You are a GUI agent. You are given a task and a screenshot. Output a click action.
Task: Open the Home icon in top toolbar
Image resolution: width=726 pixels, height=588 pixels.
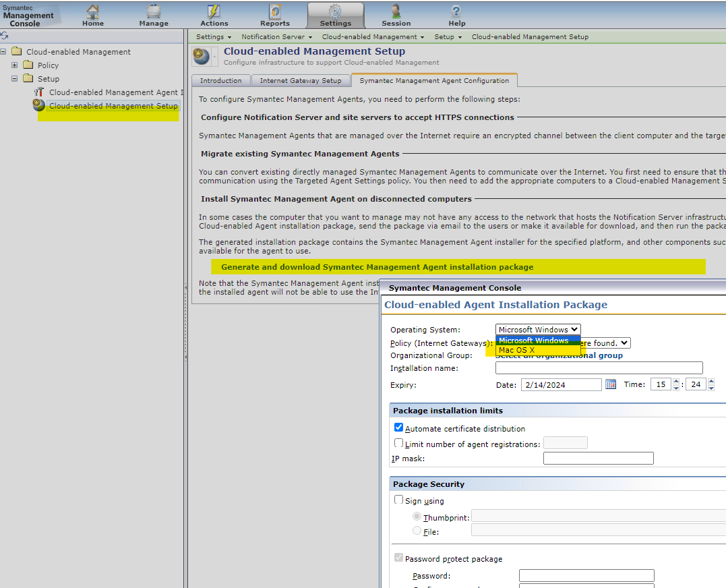click(x=93, y=12)
